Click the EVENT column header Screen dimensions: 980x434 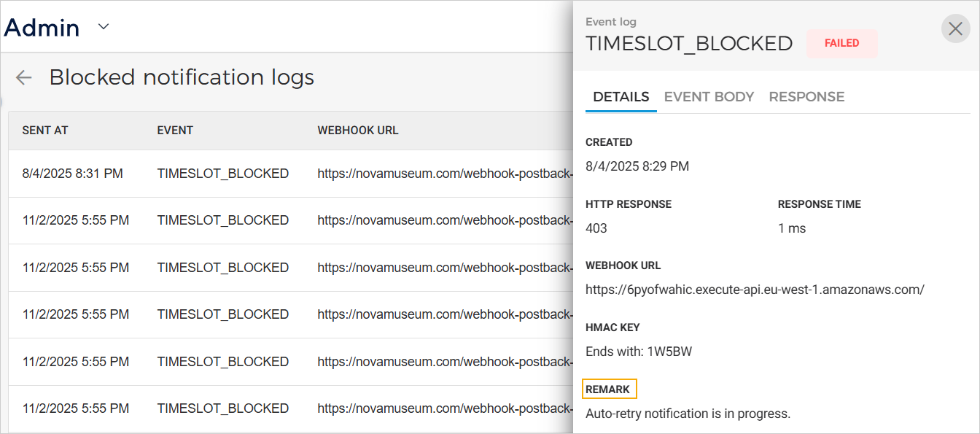pos(175,131)
